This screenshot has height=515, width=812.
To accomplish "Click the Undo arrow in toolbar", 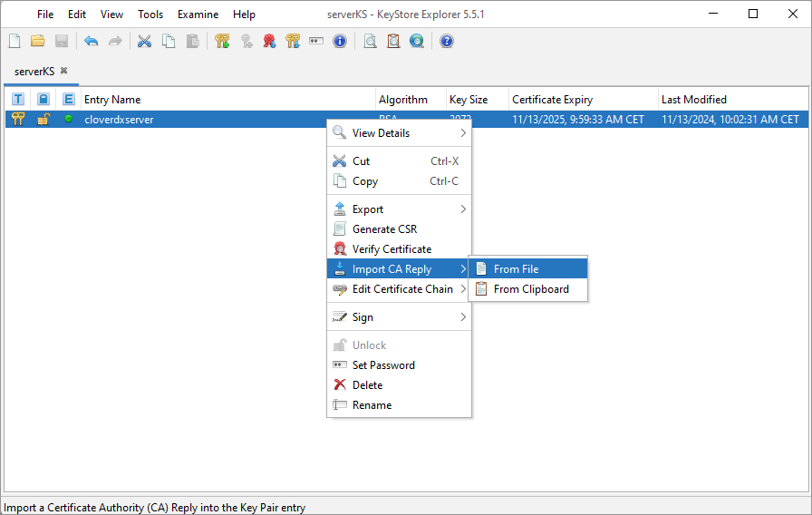I will (91, 41).
